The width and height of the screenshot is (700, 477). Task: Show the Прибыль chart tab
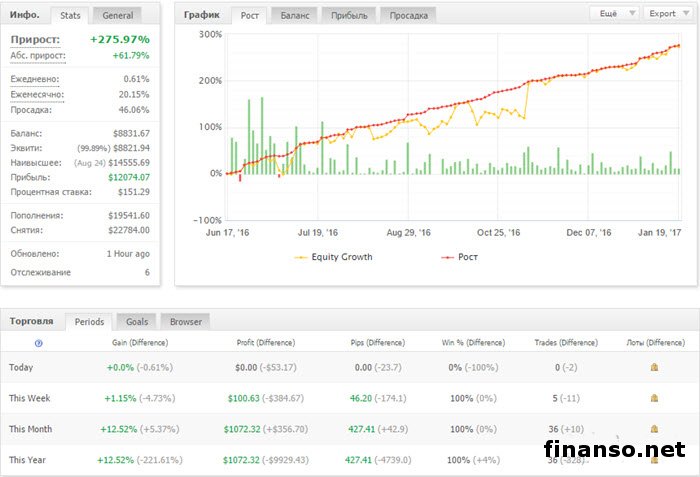tap(350, 15)
